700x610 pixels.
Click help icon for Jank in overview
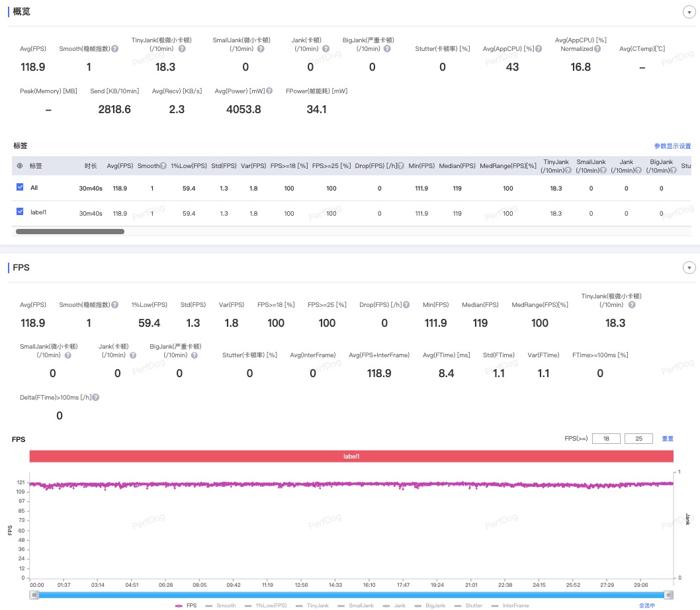(x=326, y=49)
